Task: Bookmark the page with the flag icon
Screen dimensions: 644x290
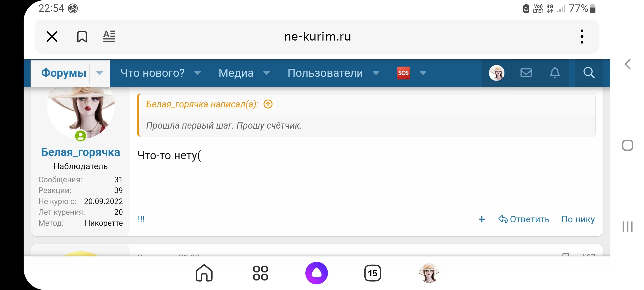Action: pos(82,36)
